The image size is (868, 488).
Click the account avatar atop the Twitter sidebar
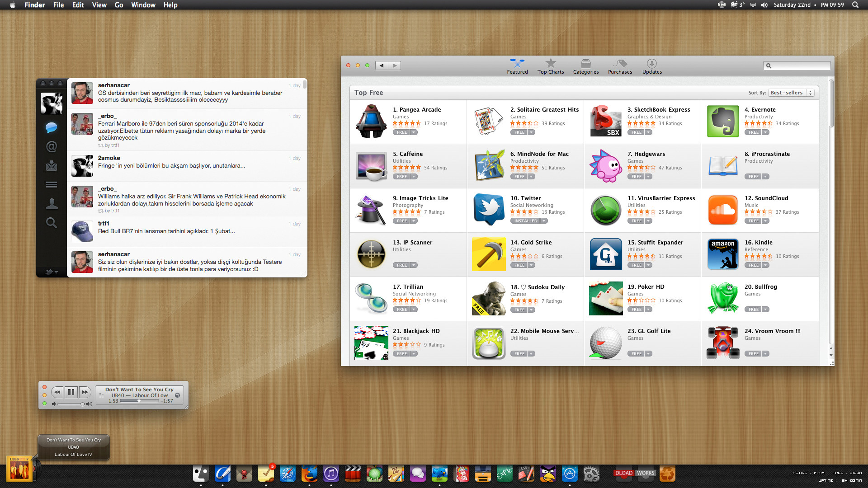(52, 103)
